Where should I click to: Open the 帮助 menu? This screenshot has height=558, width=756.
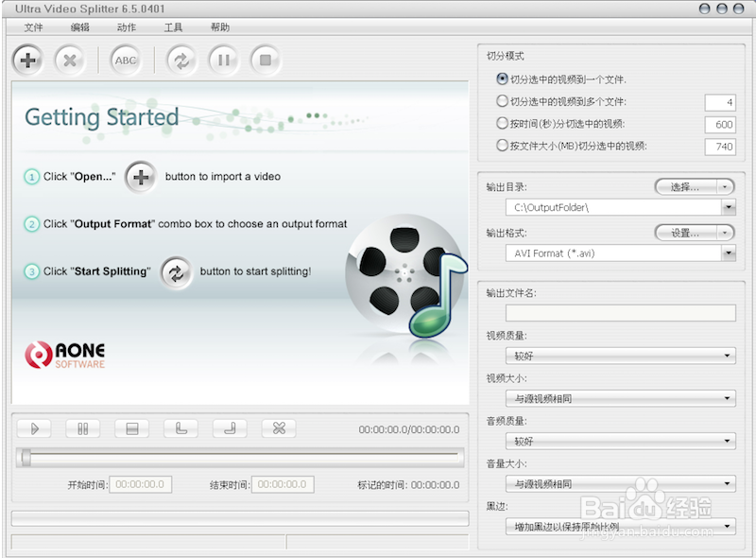[x=220, y=27]
